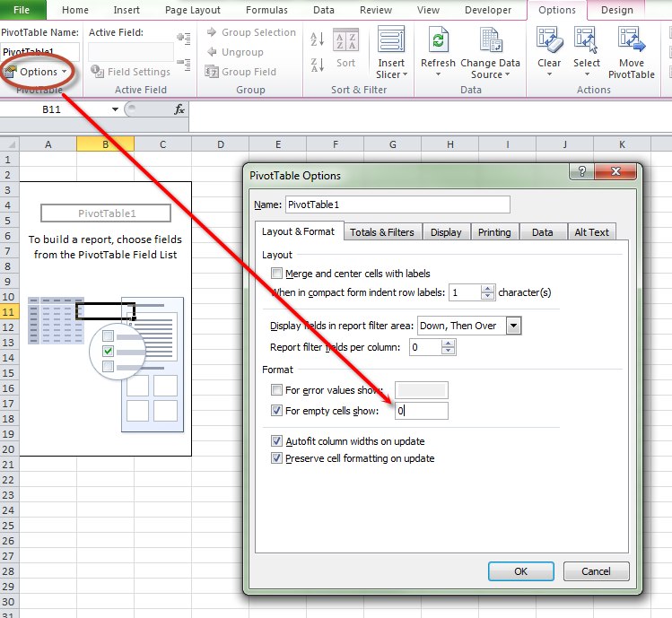Adjust report filter fields per column spinner

point(449,347)
